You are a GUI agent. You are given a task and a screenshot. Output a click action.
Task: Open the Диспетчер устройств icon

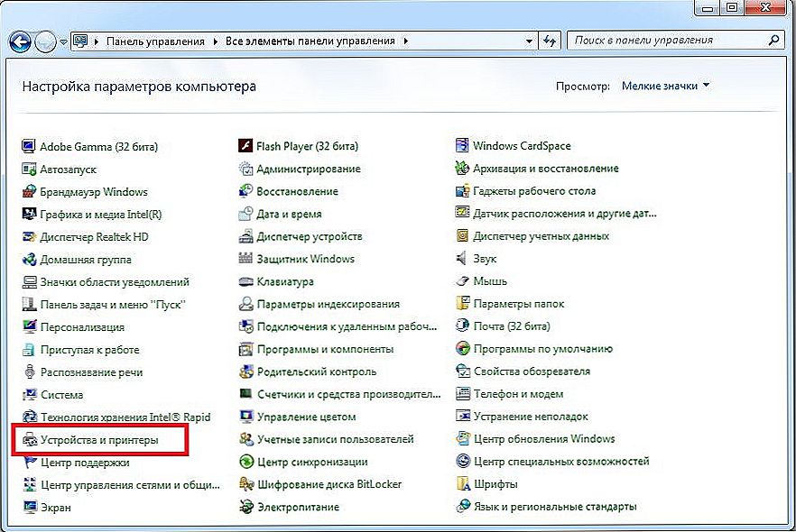[x=245, y=236]
